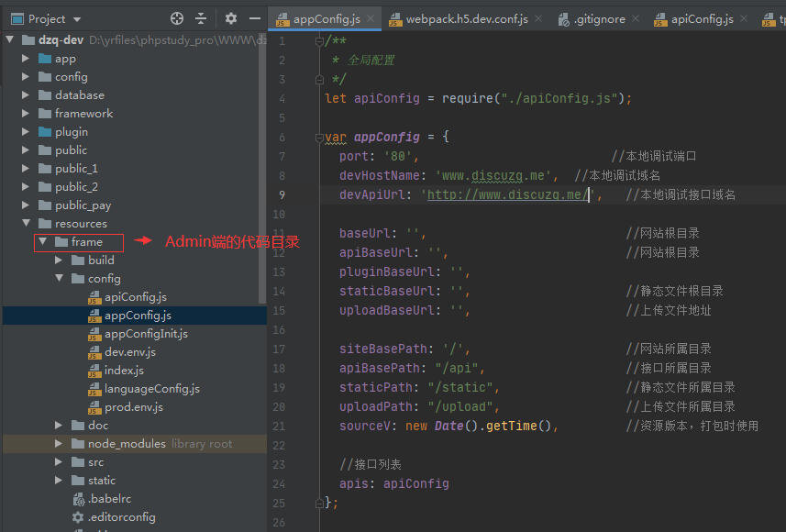
Task: Click the apis: apiConfig line
Action: tap(394, 484)
